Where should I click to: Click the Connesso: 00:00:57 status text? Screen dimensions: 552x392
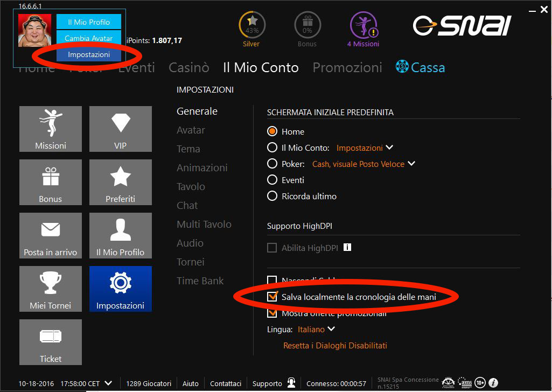[x=336, y=383]
